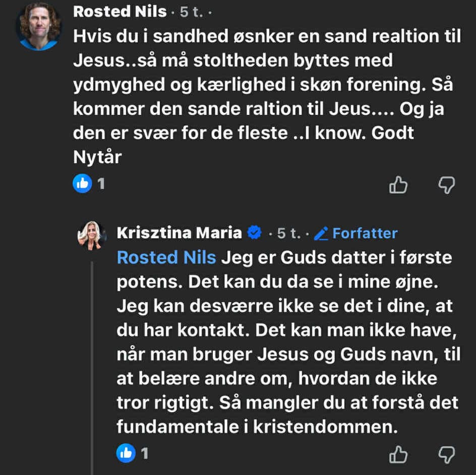Thumbs down Krisztina Maria's reply
This screenshot has height=475, width=476.
(446, 455)
